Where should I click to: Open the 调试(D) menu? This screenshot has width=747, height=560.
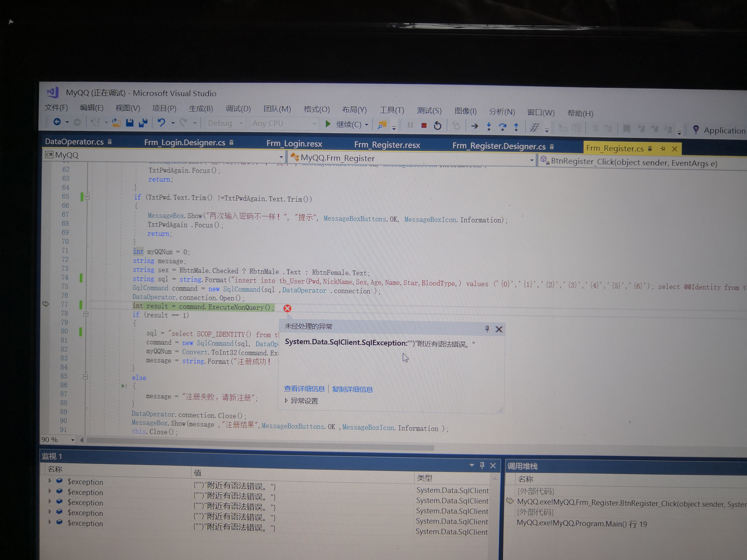point(238,109)
